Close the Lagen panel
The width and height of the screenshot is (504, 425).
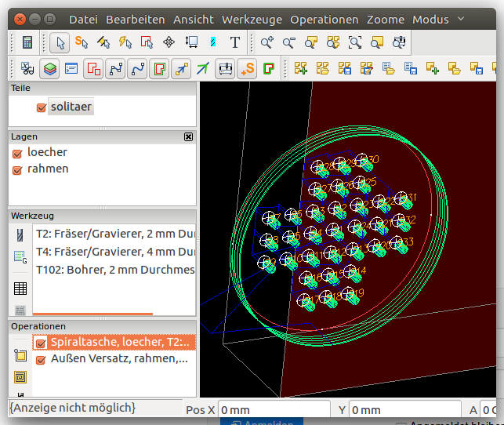[188, 136]
